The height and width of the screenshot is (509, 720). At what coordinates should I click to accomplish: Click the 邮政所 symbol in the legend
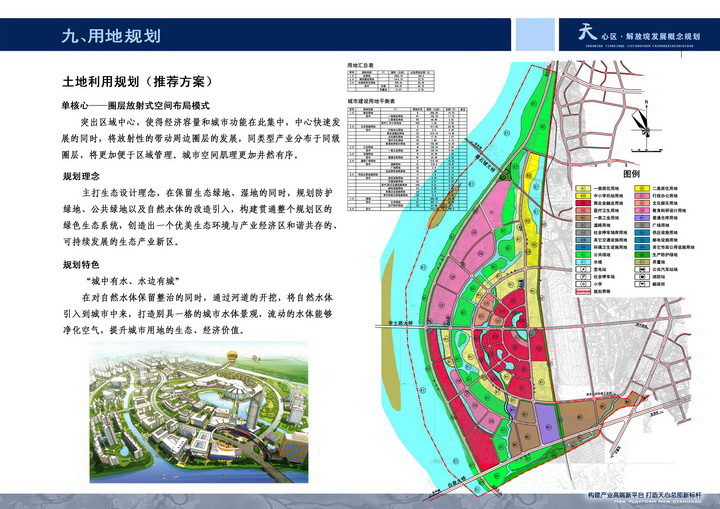[x=641, y=284]
